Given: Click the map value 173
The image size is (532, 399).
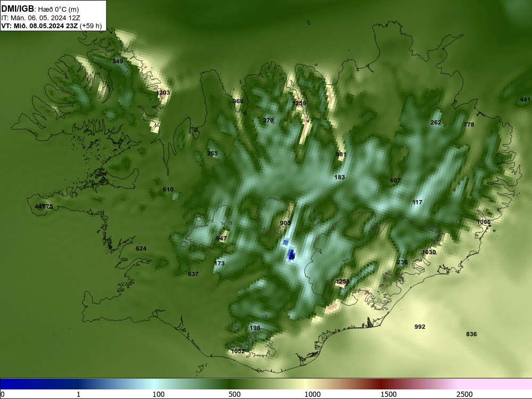Looking at the screenshot, I should click(x=220, y=263).
